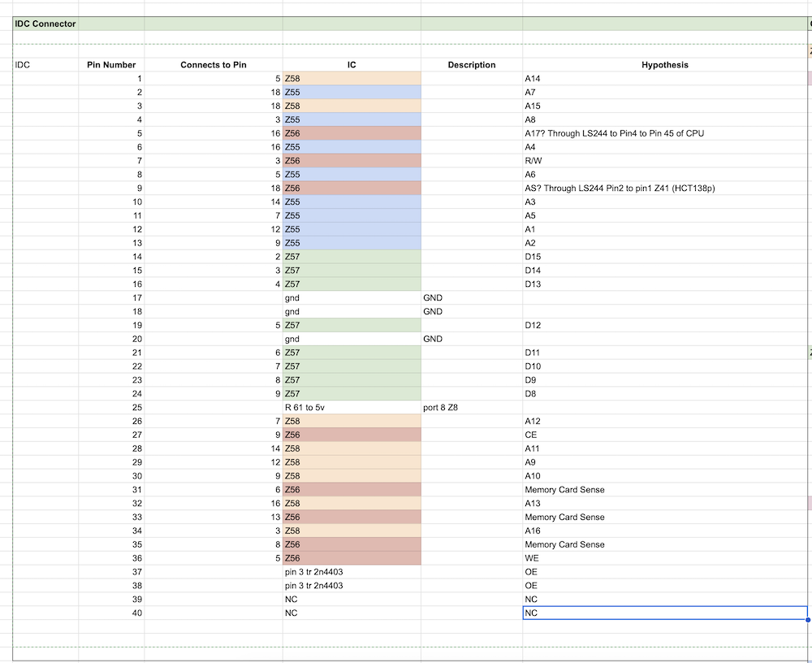Select the Hypothesis column header cell
Image resolution: width=812 pixels, height=663 pixels.
(x=665, y=65)
